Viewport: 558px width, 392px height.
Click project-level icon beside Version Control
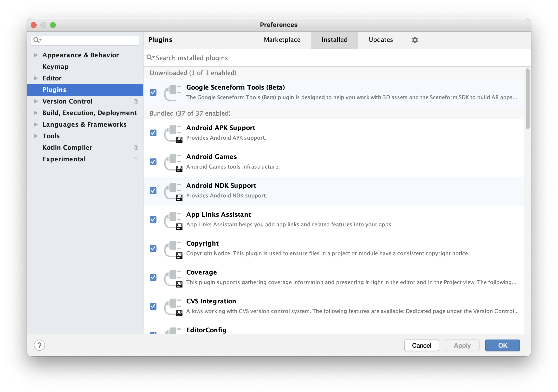click(x=136, y=101)
